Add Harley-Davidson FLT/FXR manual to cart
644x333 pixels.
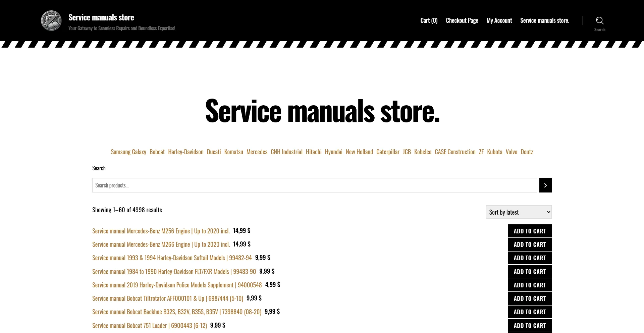530,272
